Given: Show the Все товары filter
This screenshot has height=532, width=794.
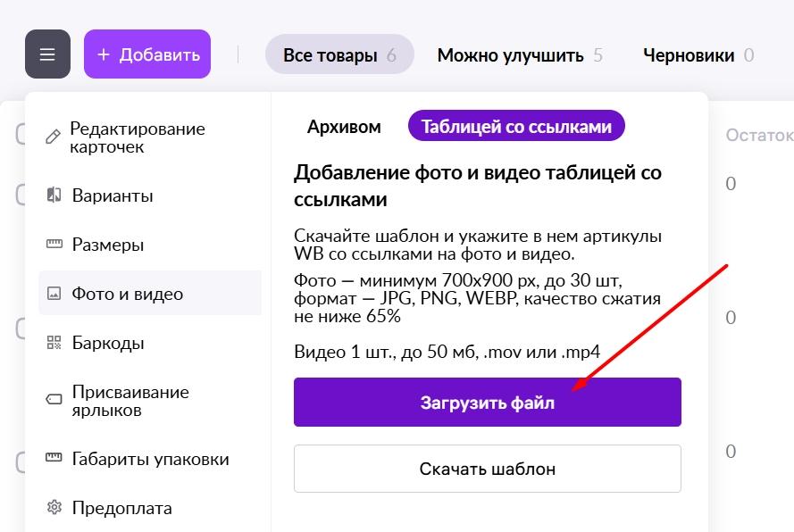Looking at the screenshot, I should point(339,55).
